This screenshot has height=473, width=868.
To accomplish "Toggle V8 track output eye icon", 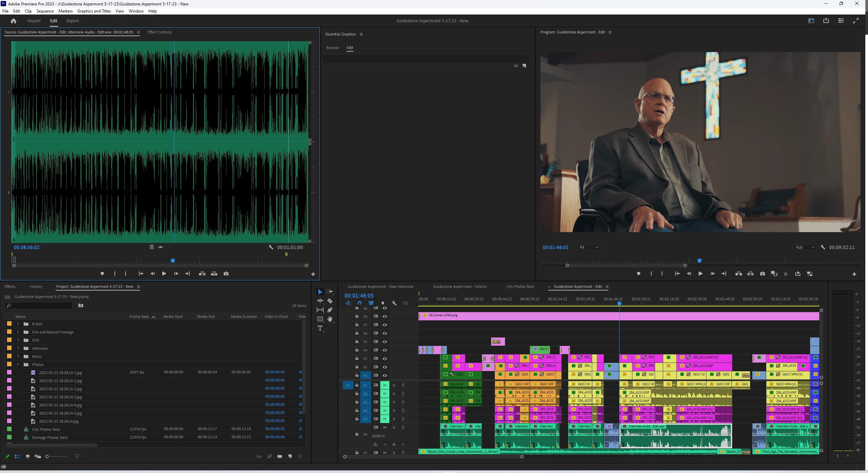I will (x=385, y=317).
